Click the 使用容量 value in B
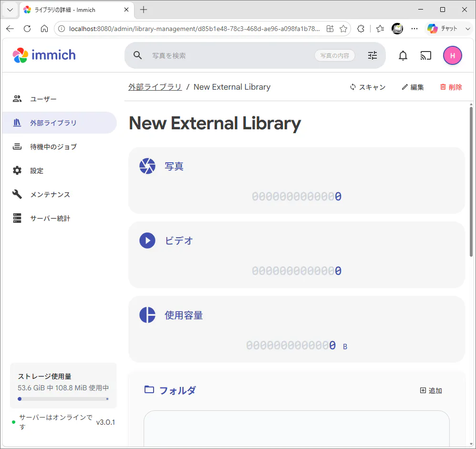 297,345
